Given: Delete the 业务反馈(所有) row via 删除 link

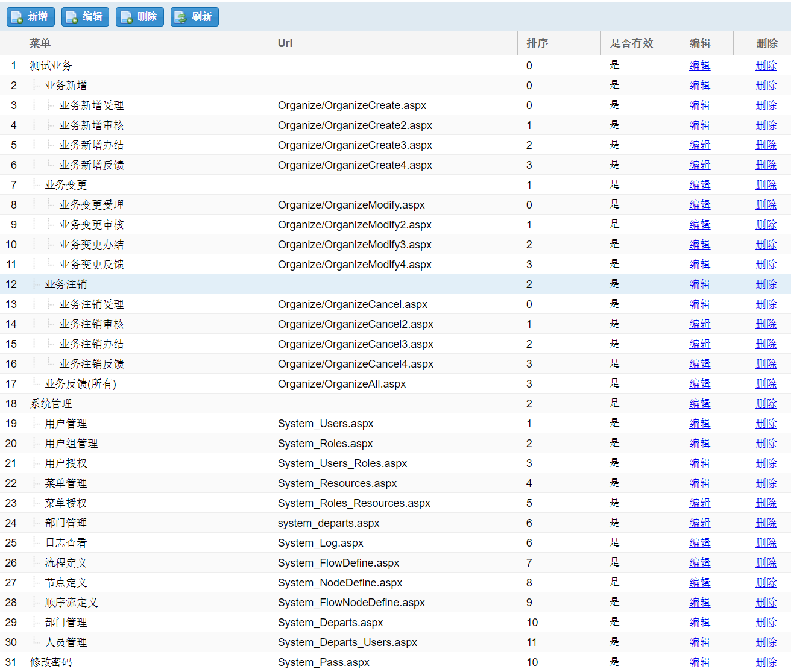Looking at the screenshot, I should coord(766,384).
